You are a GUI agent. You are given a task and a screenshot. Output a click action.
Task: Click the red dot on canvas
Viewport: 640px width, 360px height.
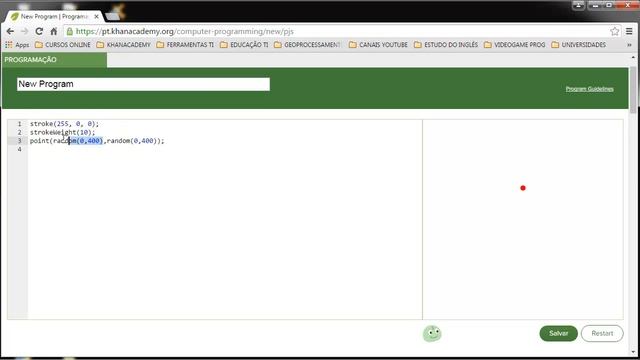click(523, 188)
